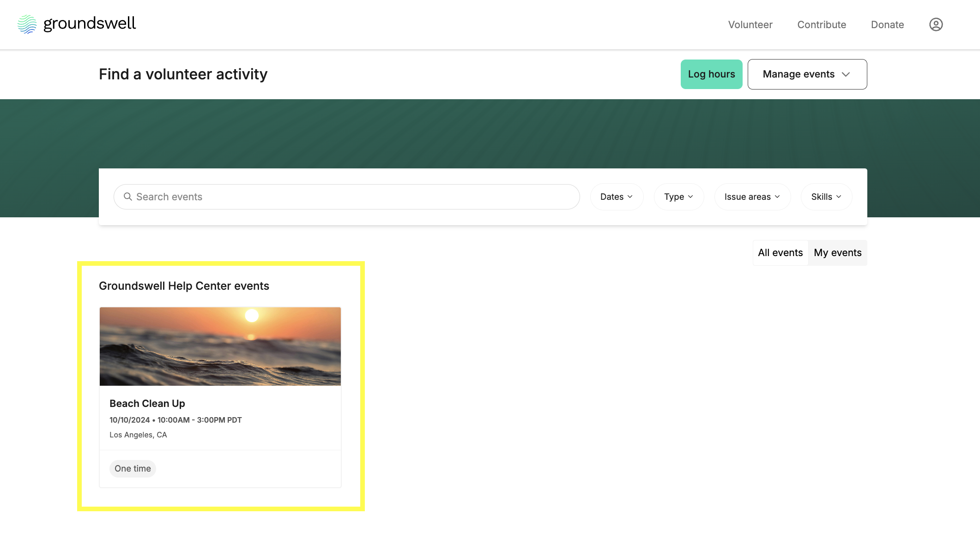The width and height of the screenshot is (980, 538).
Task: Open the Beach Clean Up event title
Action: coord(147,403)
